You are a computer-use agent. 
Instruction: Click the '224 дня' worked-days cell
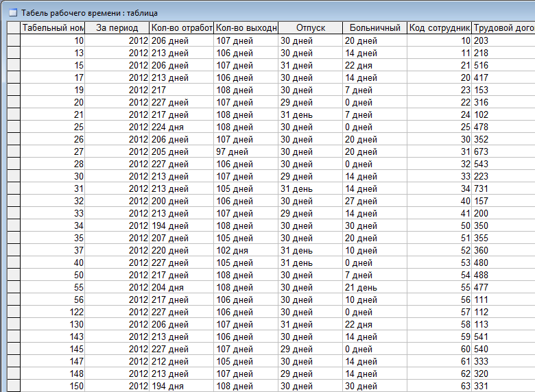point(182,127)
